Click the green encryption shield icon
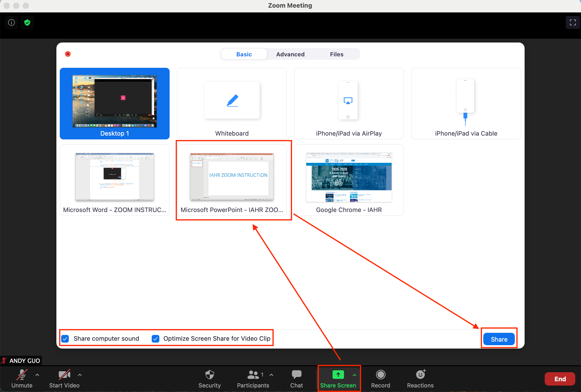Viewport: 581px width, 392px height. [x=27, y=22]
